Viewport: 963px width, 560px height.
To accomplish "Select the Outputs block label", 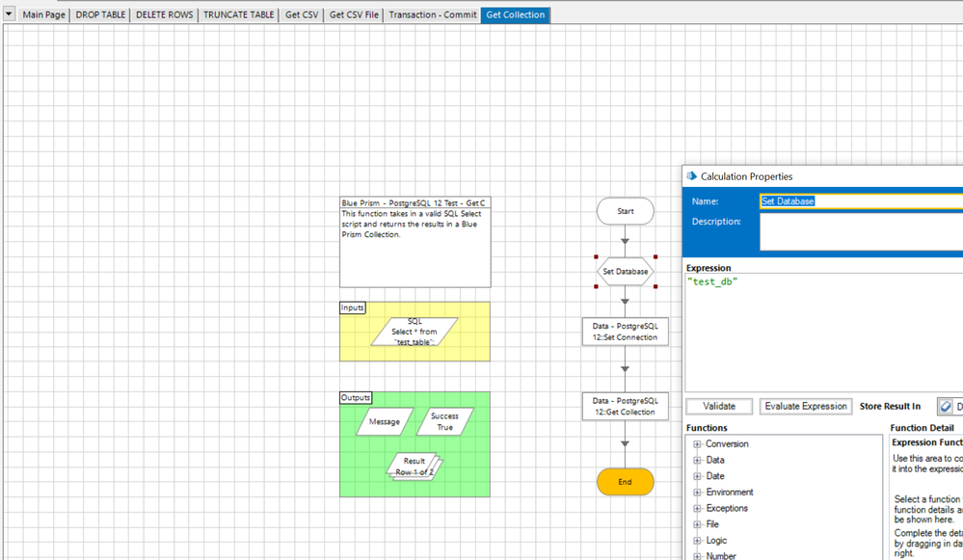I will point(356,398).
